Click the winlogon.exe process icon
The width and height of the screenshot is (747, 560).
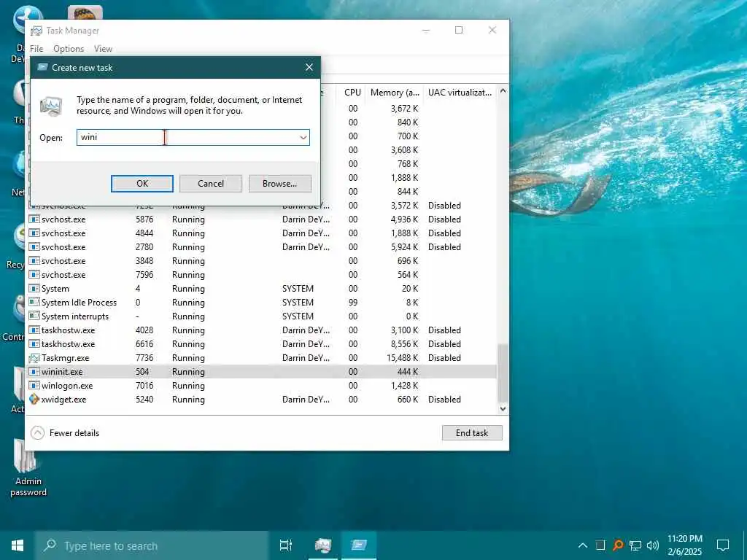(x=34, y=385)
